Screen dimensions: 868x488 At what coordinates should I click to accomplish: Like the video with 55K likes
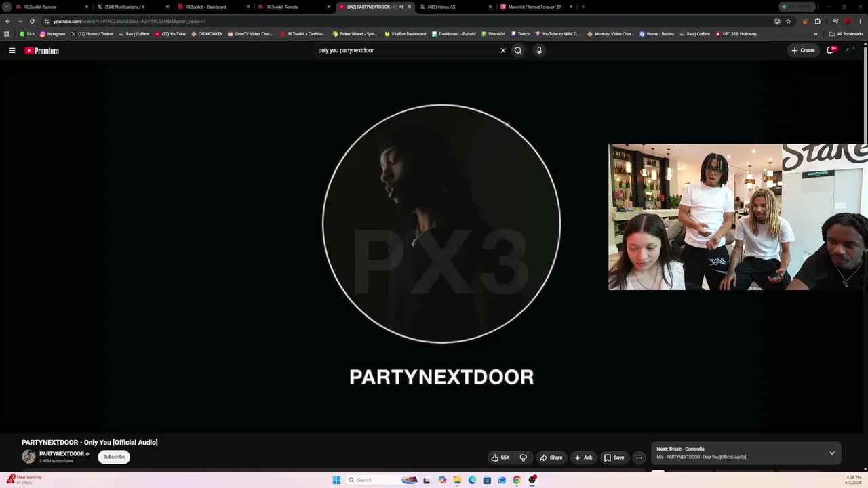click(500, 457)
